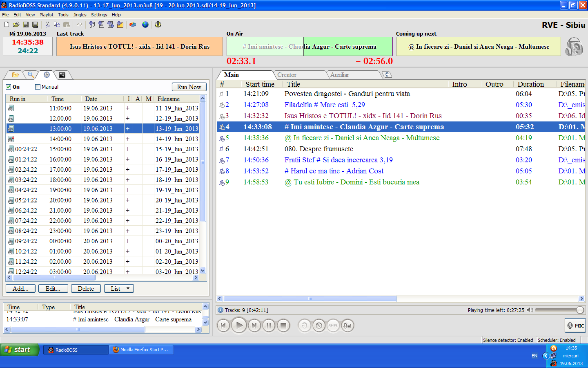
Task: Uncheck the scheduler On checkbox
Action: point(9,87)
